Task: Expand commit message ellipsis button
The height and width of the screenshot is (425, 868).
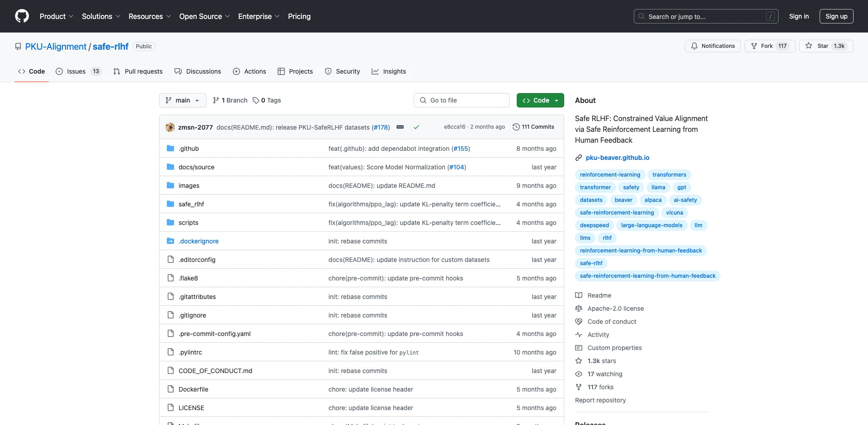Action: click(x=400, y=127)
